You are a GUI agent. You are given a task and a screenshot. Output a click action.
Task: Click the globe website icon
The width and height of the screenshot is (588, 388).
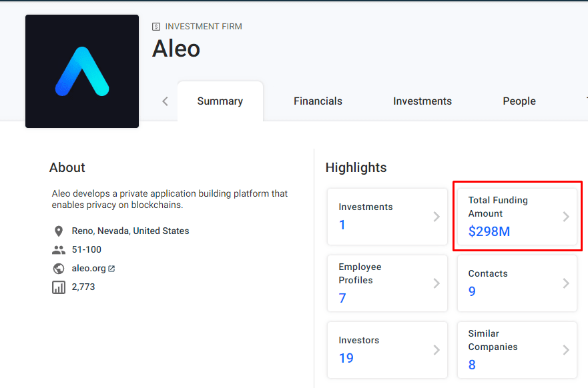tap(59, 269)
